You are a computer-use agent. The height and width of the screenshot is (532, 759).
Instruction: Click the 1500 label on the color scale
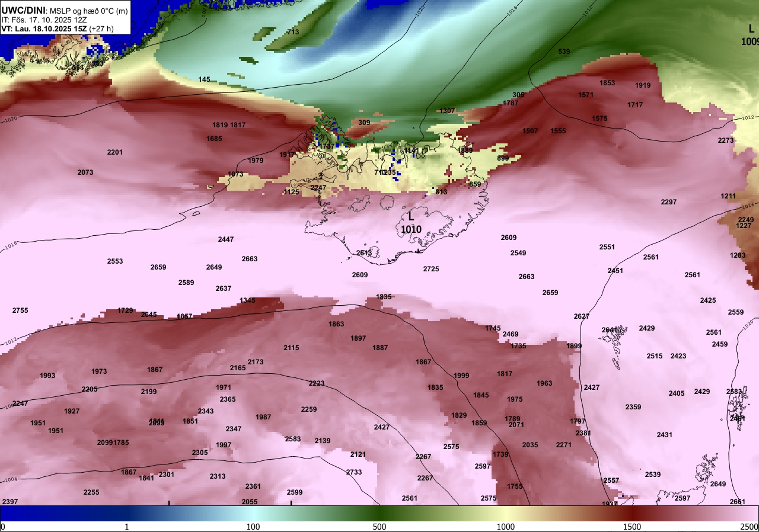click(632, 527)
